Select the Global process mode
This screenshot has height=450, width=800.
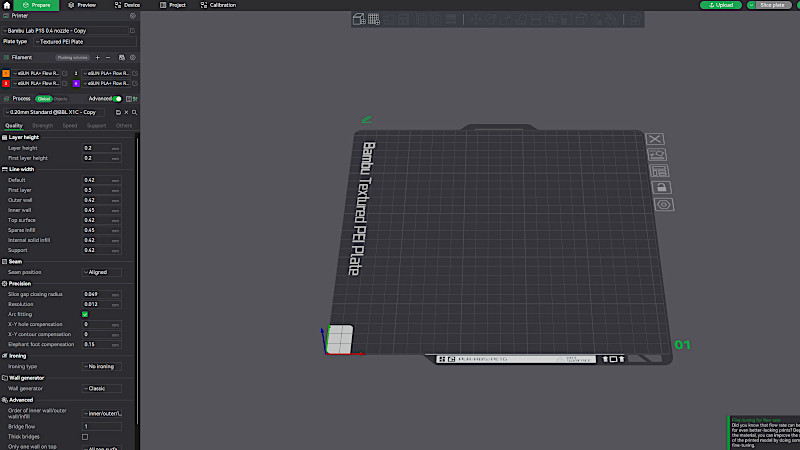click(x=44, y=99)
